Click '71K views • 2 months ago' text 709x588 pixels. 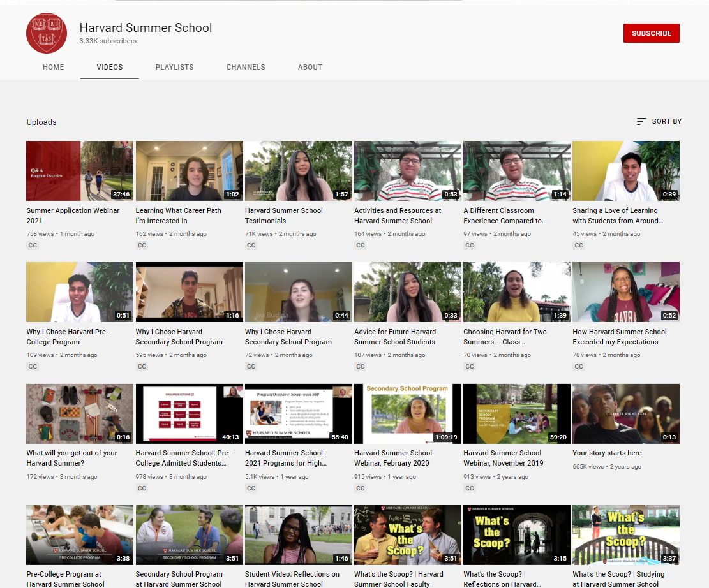(x=280, y=233)
